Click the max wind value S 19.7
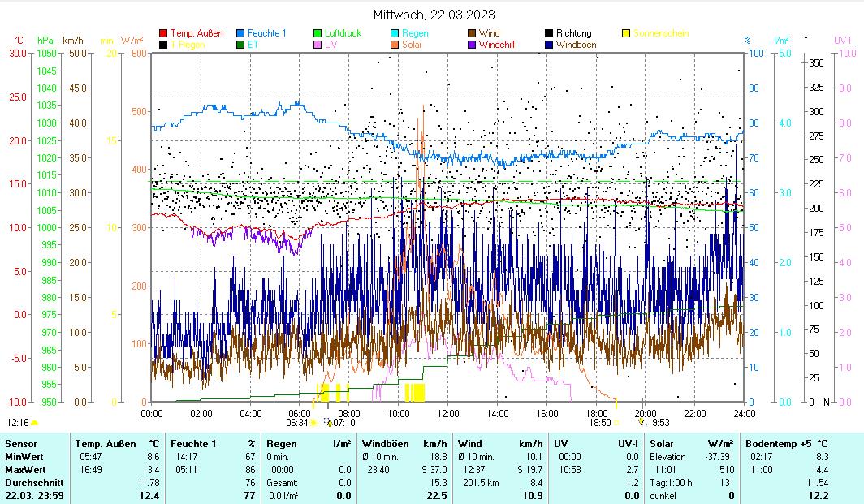Viewport: 864px width, 504px height. coord(530,470)
